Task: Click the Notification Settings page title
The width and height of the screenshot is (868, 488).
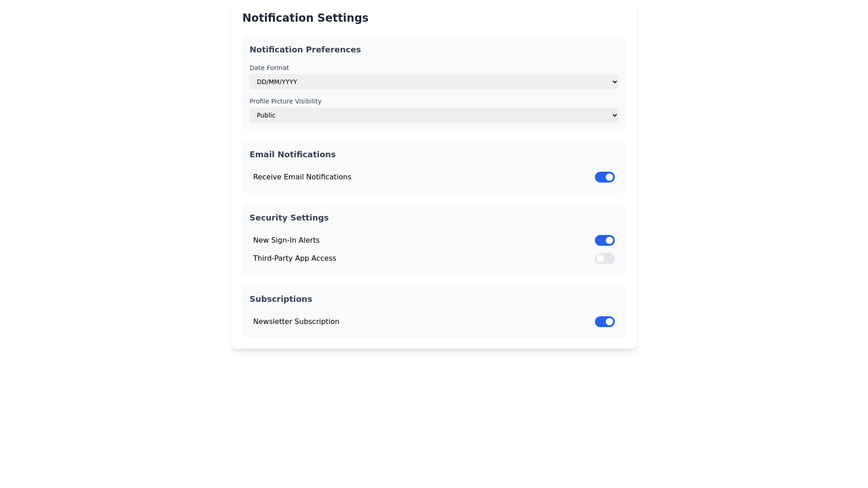Action: (x=305, y=18)
